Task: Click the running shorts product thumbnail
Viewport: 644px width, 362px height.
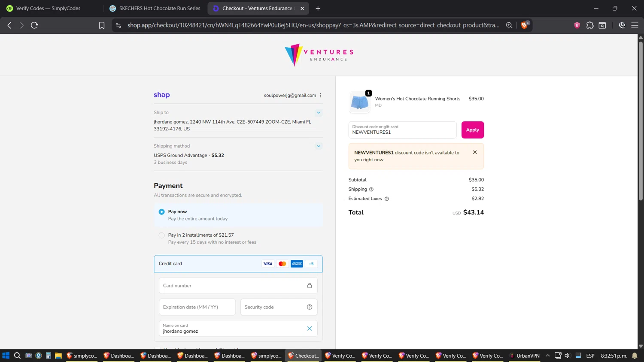Action: (x=360, y=102)
